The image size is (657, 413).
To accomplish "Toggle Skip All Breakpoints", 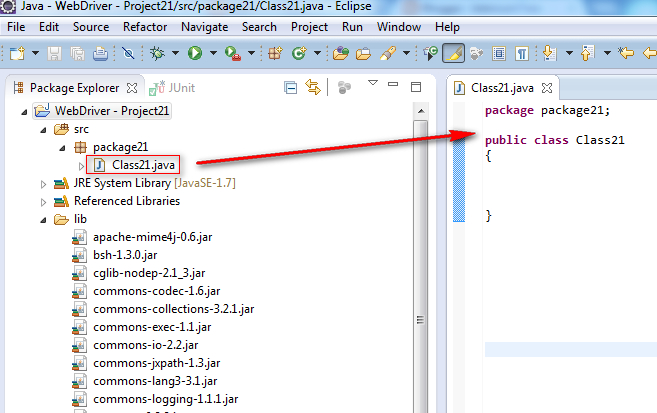I will tap(128, 53).
